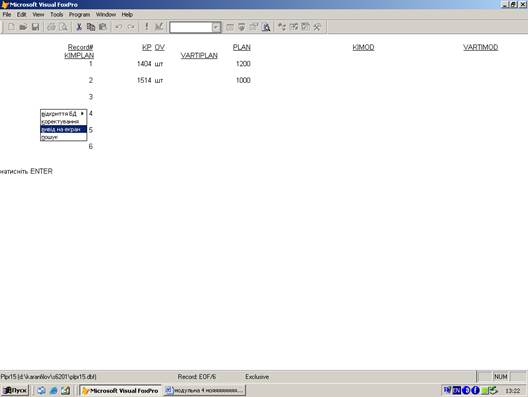The height and width of the screenshot is (397, 528).
Task: Select highlighted 'вивід на екран' menu entry
Action: coord(63,129)
